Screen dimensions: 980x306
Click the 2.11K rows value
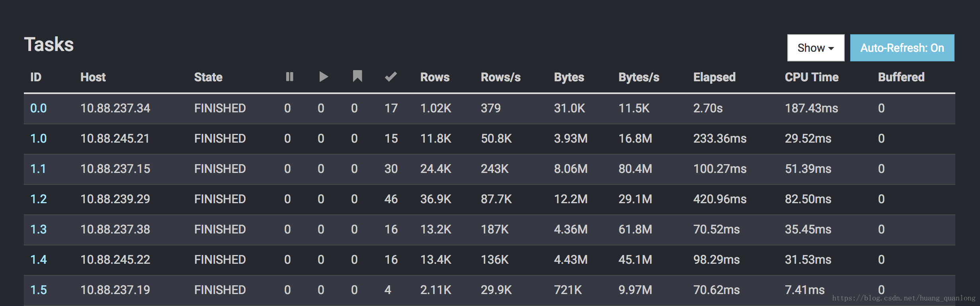436,290
